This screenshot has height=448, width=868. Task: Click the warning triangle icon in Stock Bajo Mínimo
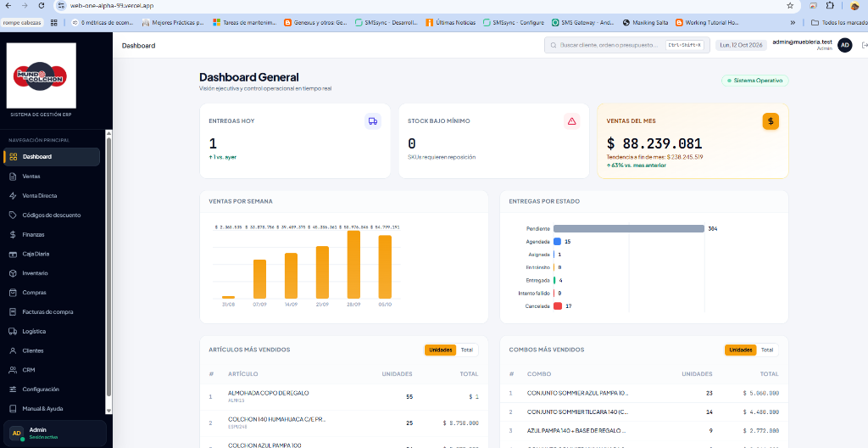(572, 120)
